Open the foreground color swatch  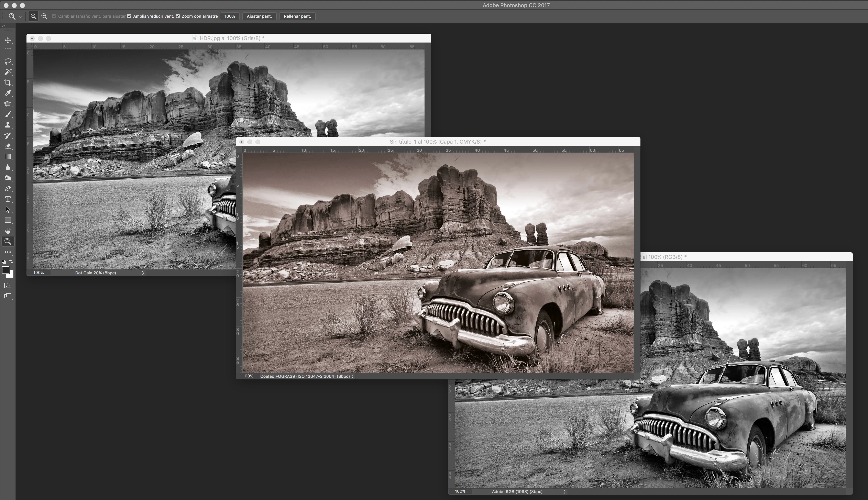pyautogui.click(x=6, y=270)
